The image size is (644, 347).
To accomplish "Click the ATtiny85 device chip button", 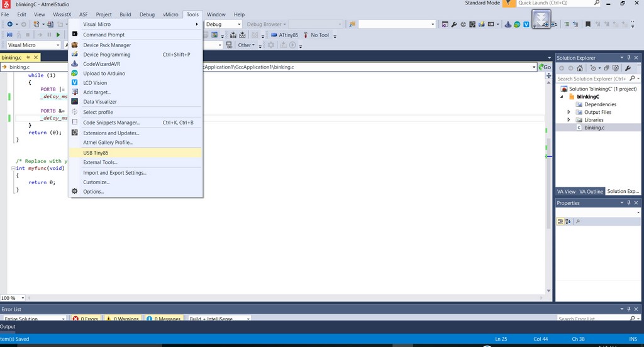I will (x=285, y=35).
